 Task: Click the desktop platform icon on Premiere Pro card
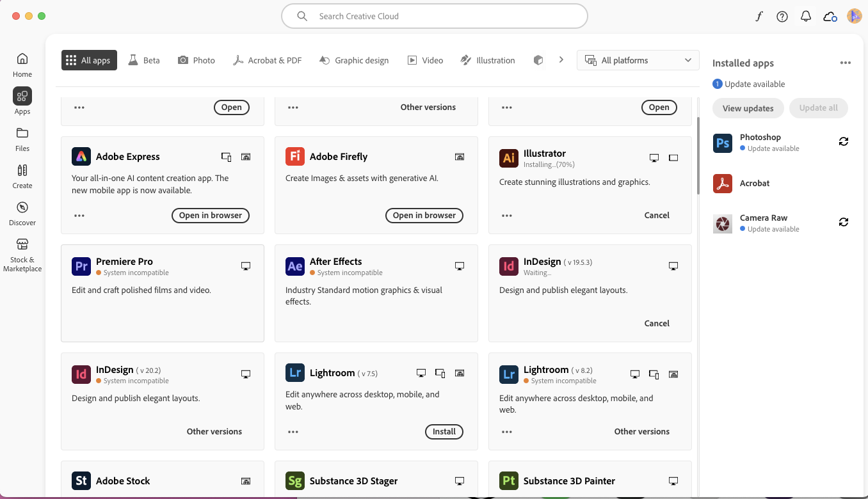pos(246,265)
